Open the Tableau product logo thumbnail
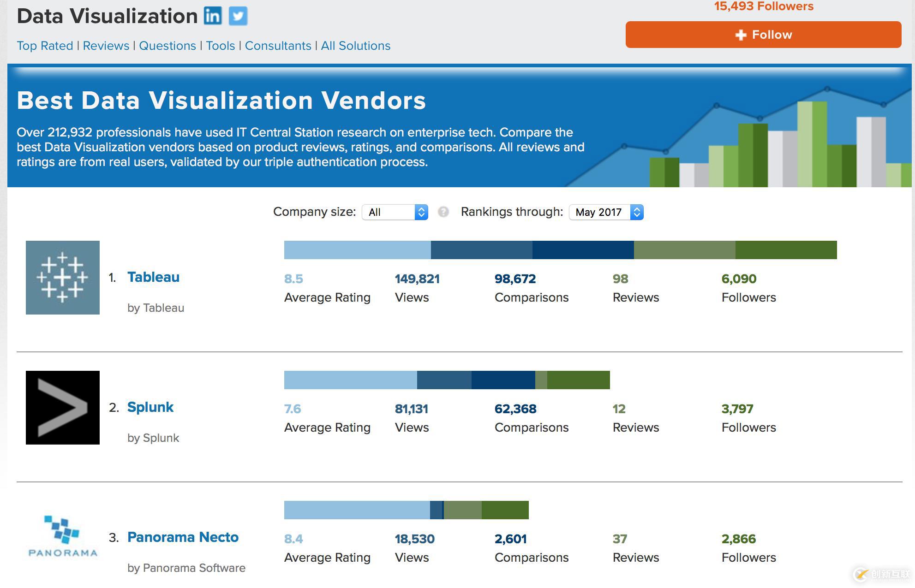The image size is (915, 588). (x=62, y=277)
